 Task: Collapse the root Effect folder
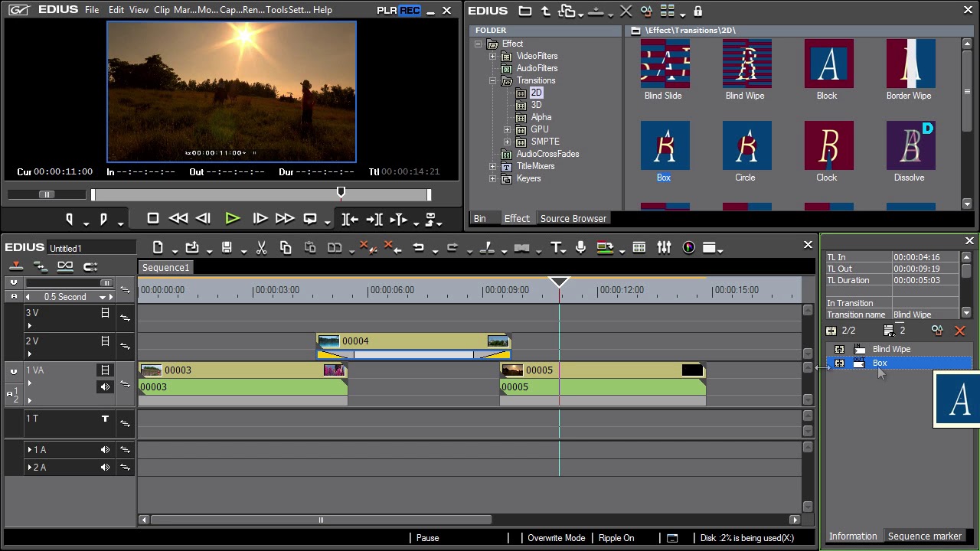pos(478,44)
